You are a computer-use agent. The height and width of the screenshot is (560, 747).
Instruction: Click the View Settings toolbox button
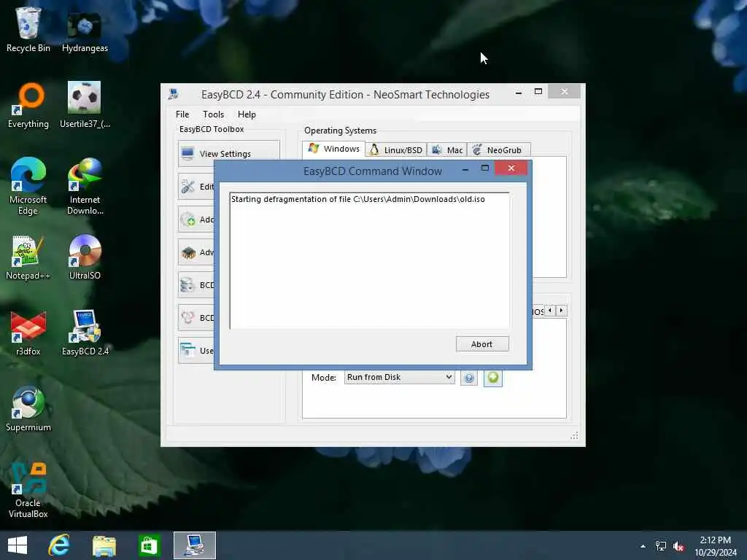click(228, 153)
